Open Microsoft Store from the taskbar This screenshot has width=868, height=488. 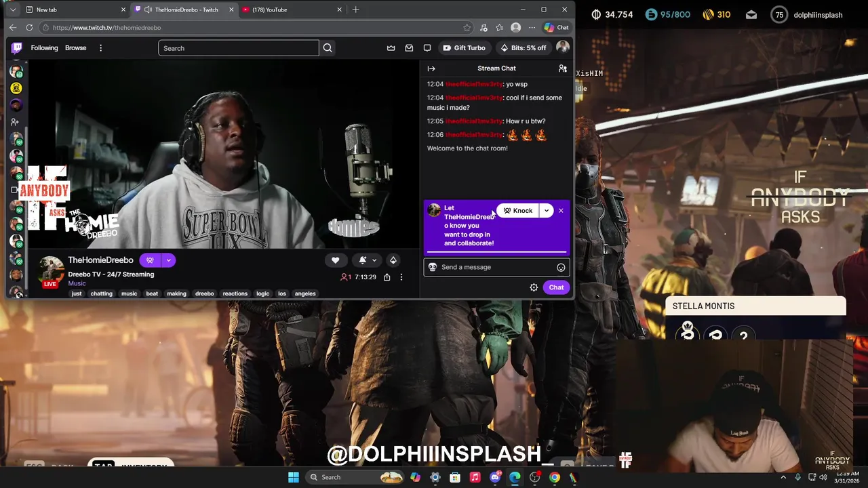click(x=455, y=477)
